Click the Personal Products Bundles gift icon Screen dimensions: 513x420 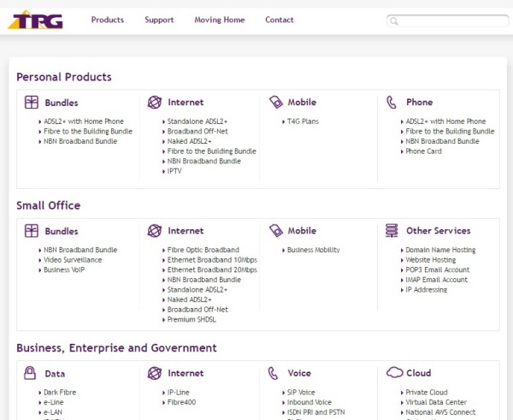(32, 102)
